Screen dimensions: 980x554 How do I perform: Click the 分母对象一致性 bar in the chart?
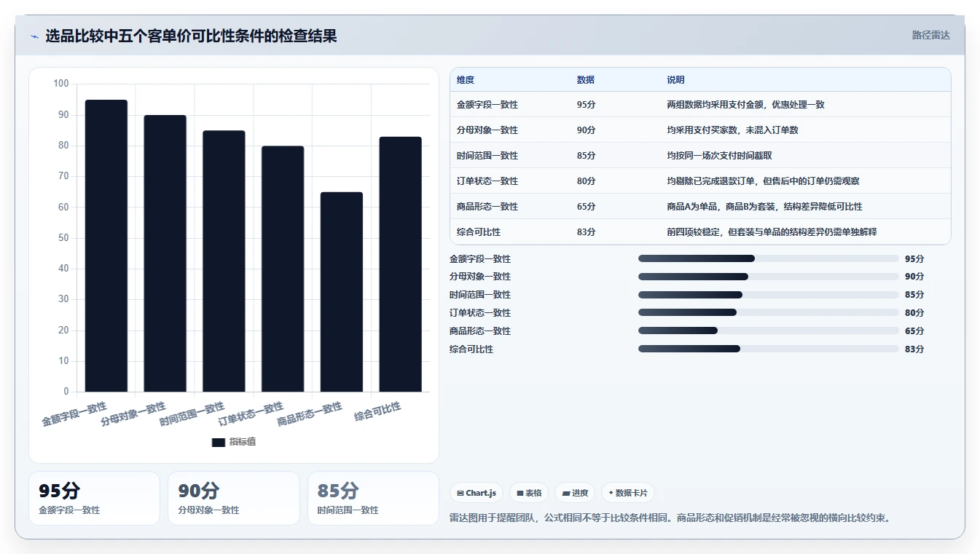(x=165, y=253)
